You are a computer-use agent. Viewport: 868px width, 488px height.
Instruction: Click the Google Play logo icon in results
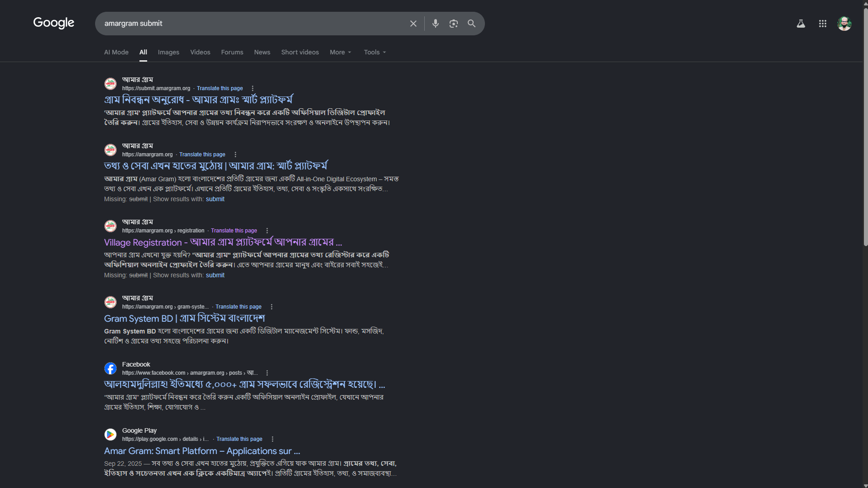tap(110, 435)
